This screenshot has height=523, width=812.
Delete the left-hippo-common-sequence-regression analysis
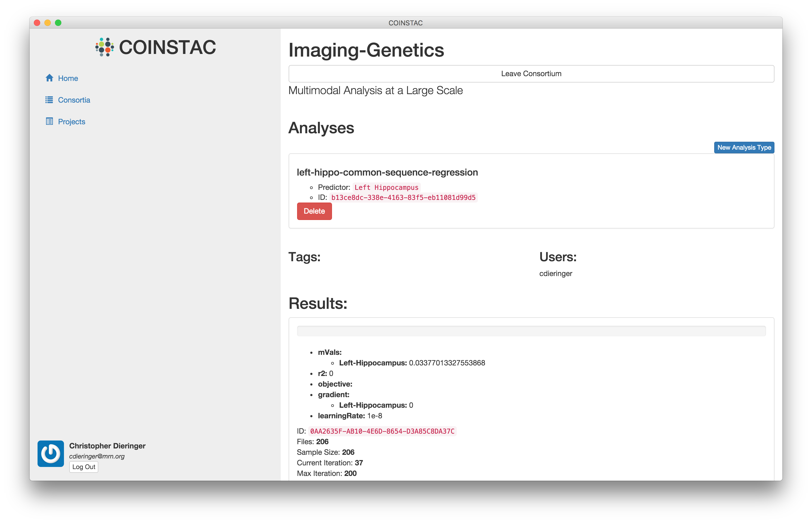click(x=314, y=211)
